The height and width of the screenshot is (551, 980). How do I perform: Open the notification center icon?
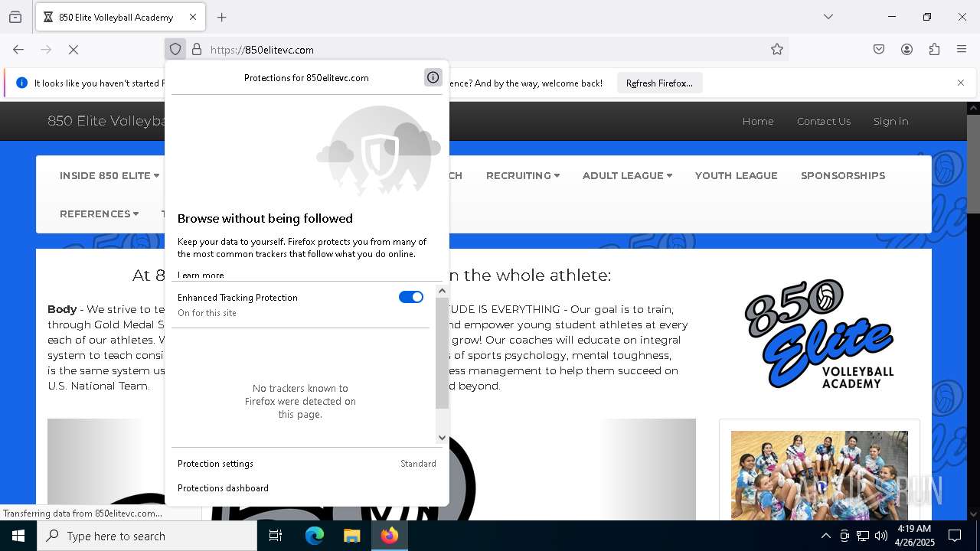955,536
